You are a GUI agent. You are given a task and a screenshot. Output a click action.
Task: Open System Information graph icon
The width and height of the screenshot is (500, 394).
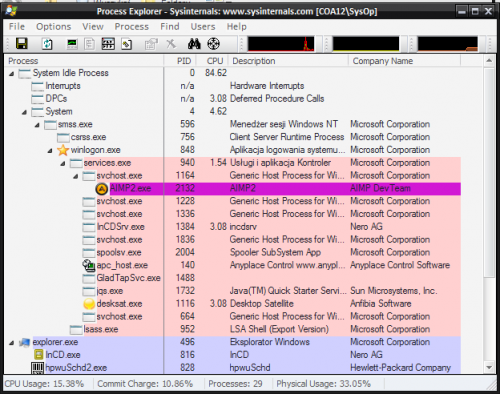72,44
